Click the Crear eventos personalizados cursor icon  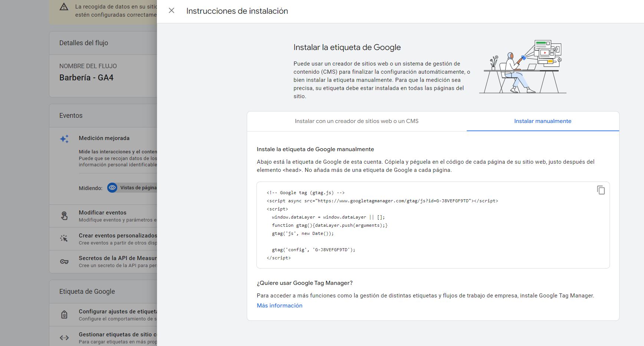64,239
